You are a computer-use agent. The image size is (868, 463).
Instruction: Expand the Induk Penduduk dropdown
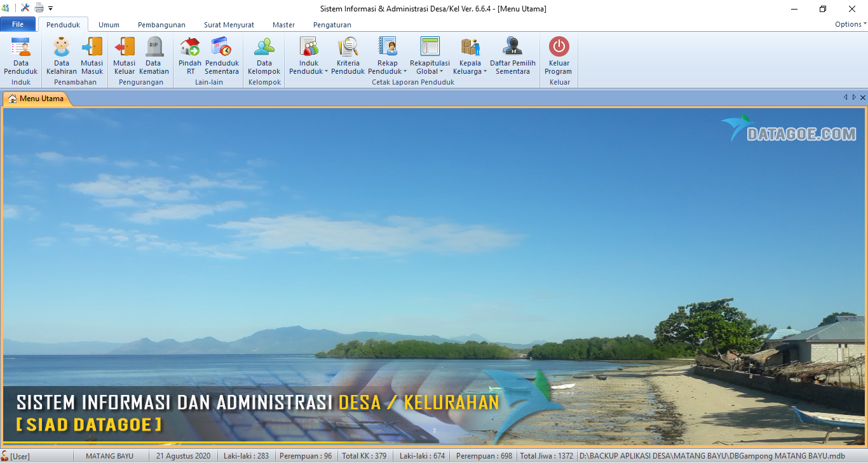coord(309,67)
